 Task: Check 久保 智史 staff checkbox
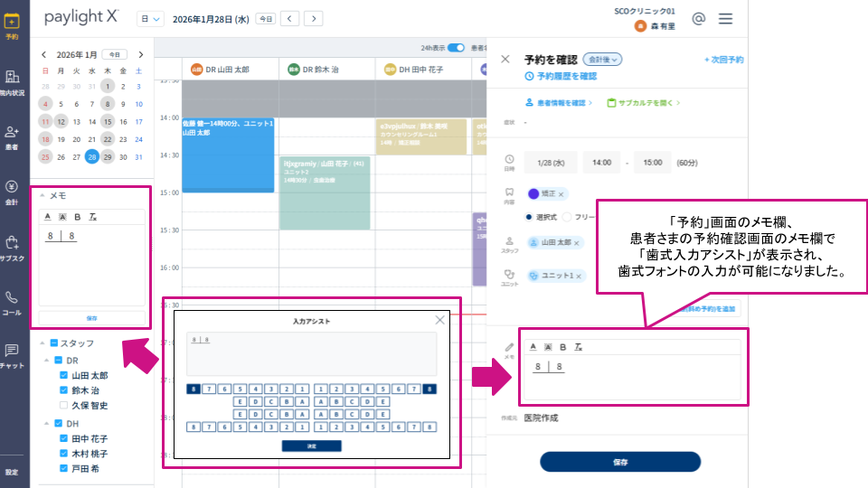(63, 405)
